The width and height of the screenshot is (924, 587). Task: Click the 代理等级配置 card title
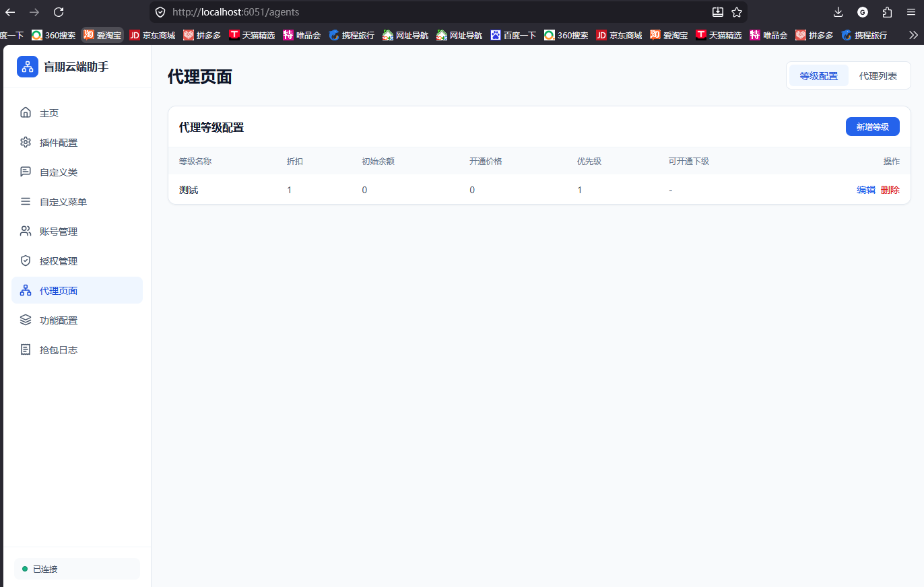click(x=211, y=127)
